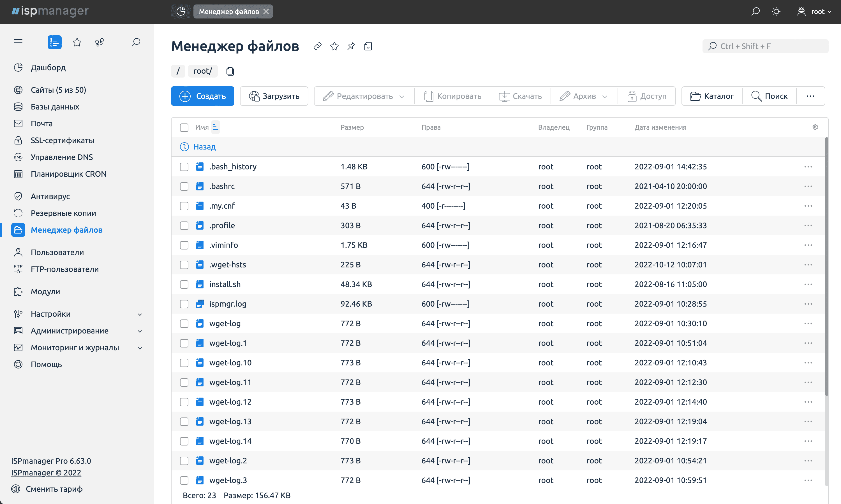Image resolution: width=841 pixels, height=504 pixels.
Task: Open global search in top bar
Action: (x=755, y=11)
